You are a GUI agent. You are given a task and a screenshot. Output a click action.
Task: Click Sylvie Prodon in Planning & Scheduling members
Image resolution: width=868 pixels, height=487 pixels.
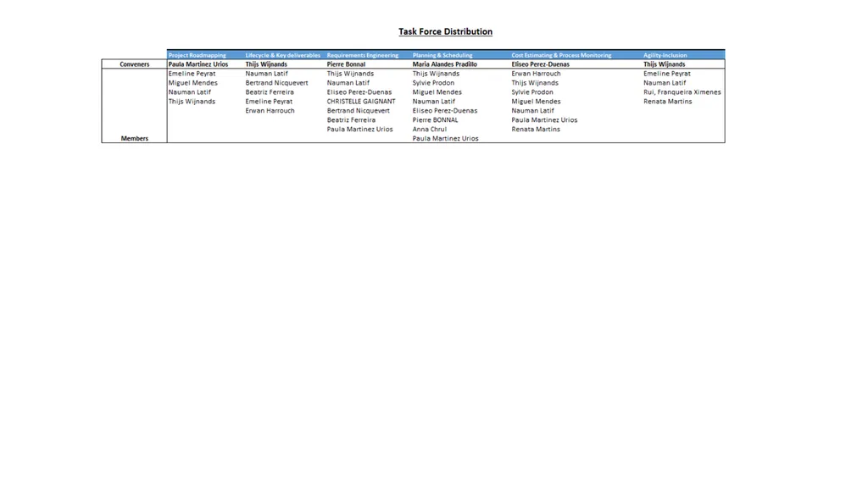(x=433, y=83)
